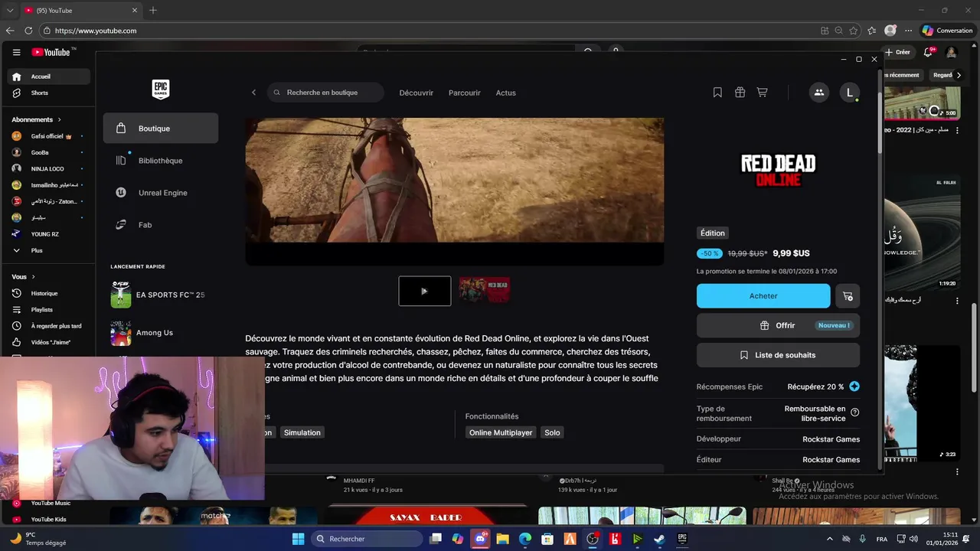Open Windows Start menu
The image size is (980, 551).
click(299, 539)
